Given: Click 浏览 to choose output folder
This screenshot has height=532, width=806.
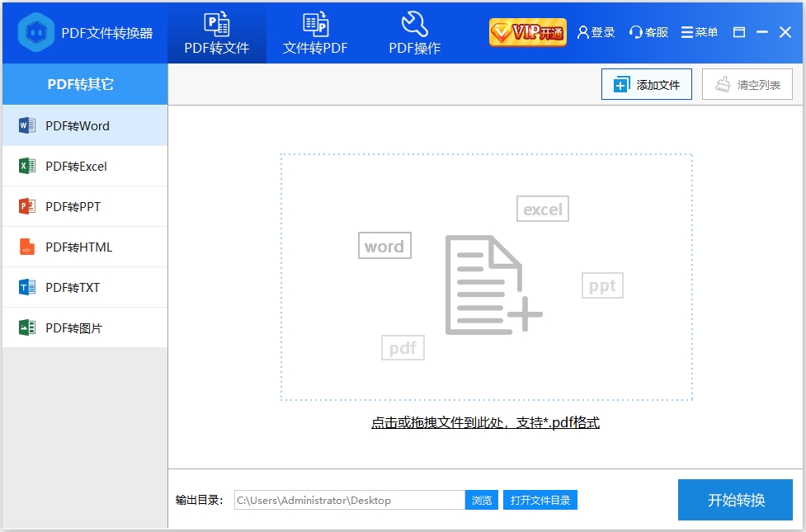Looking at the screenshot, I should point(482,500).
